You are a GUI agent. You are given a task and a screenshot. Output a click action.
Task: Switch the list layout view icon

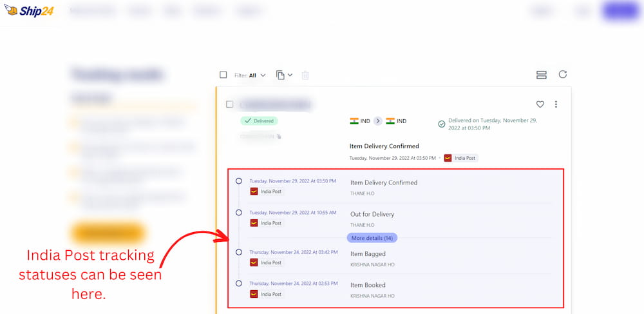(542, 75)
